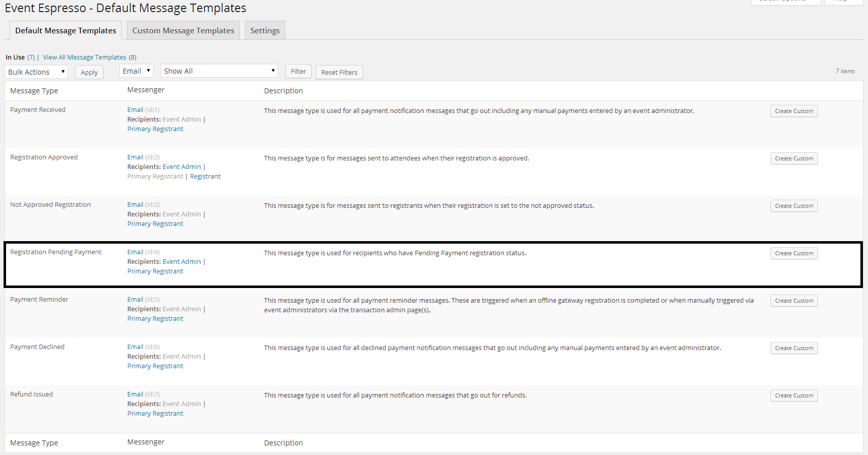Image resolution: width=868 pixels, height=455 pixels.
Task: Select Not Approved Registration message type text
Action: [x=50, y=204]
